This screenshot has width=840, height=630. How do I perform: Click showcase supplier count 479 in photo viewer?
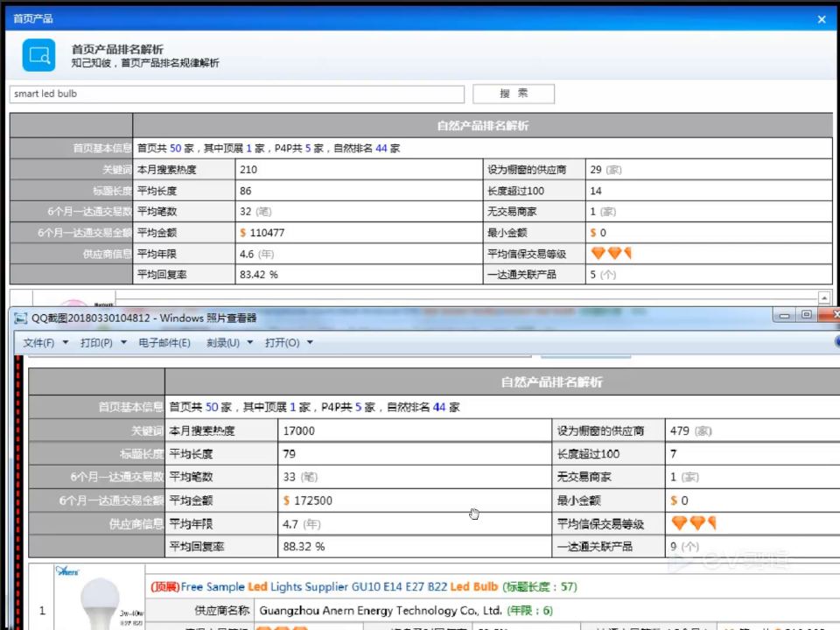(691, 431)
